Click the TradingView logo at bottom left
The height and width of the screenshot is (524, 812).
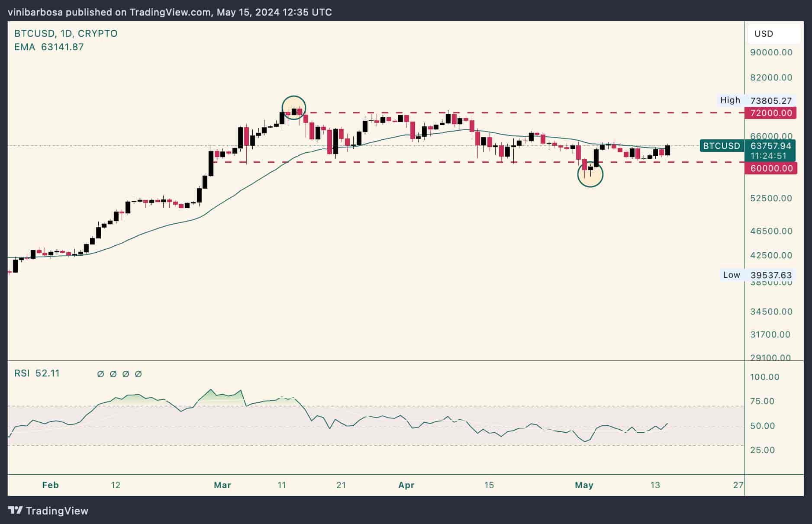click(x=48, y=511)
